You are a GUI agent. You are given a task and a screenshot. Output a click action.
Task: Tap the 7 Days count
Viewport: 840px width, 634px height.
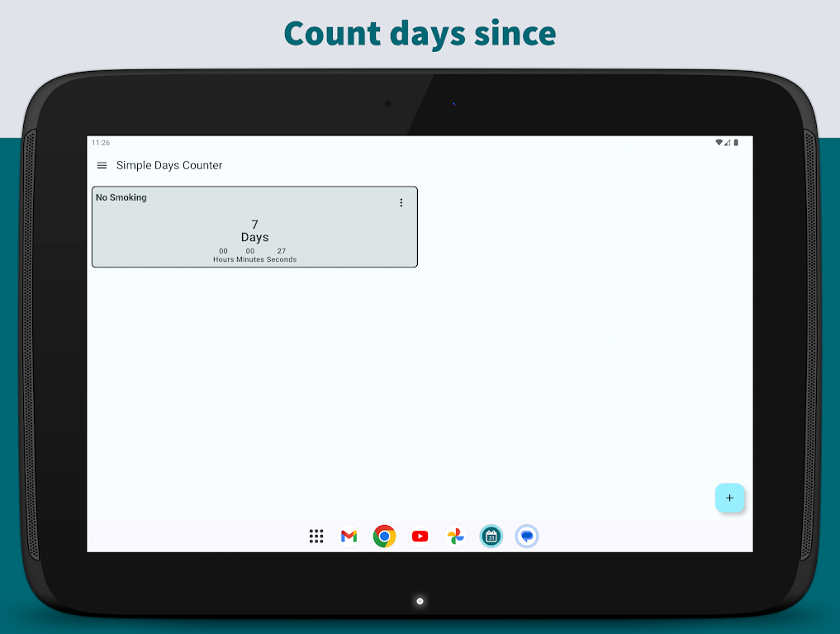point(254,230)
